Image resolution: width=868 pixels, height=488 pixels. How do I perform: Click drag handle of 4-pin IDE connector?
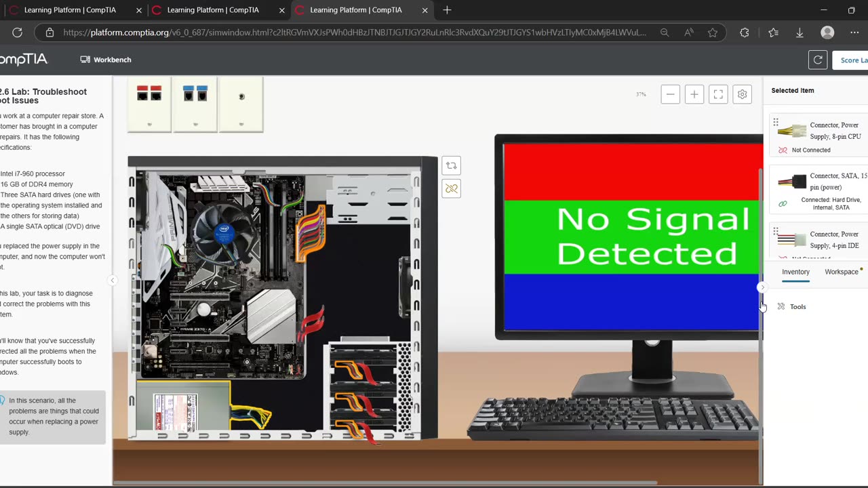(x=776, y=231)
